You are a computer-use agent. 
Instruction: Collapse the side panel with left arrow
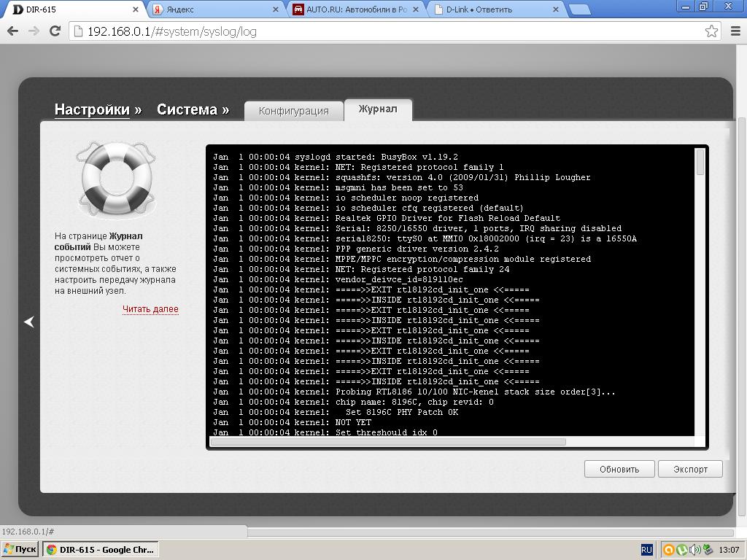pos(29,322)
